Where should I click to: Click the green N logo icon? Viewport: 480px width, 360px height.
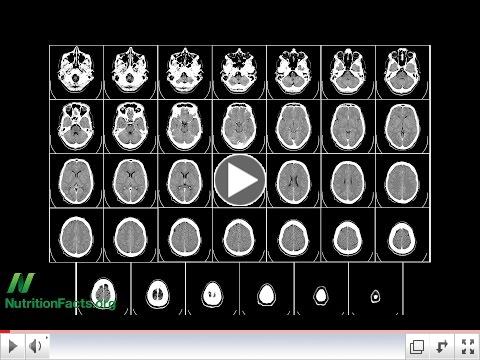[21, 283]
